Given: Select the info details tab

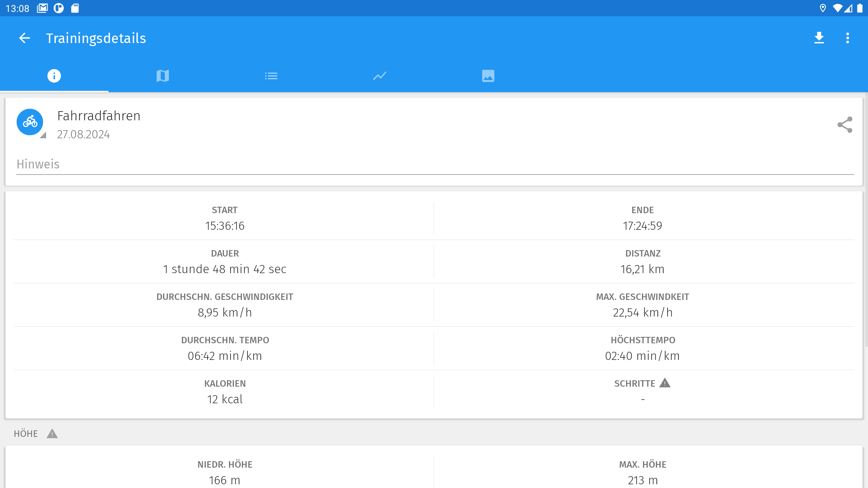Looking at the screenshot, I should pyautogui.click(x=54, y=76).
